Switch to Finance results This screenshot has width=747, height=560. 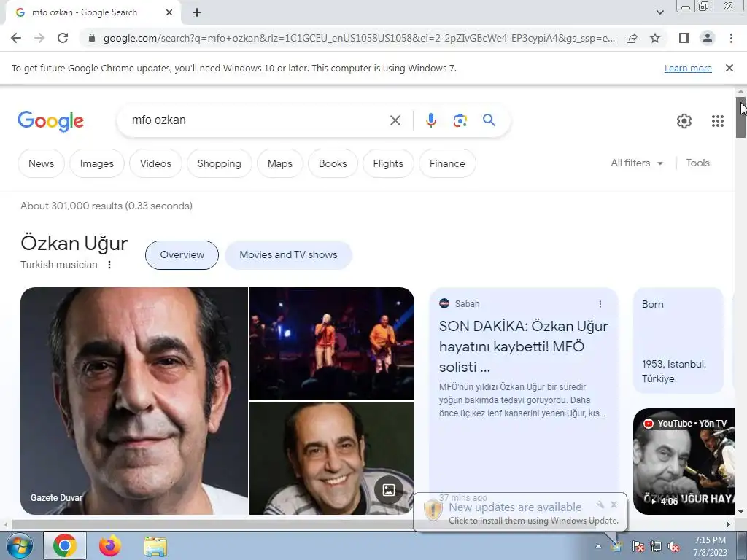pyautogui.click(x=447, y=163)
